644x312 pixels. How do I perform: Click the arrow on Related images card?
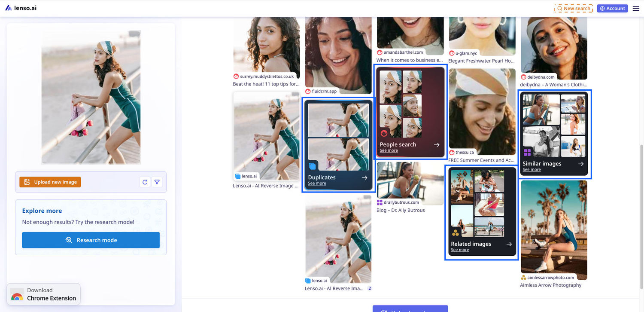tap(509, 244)
